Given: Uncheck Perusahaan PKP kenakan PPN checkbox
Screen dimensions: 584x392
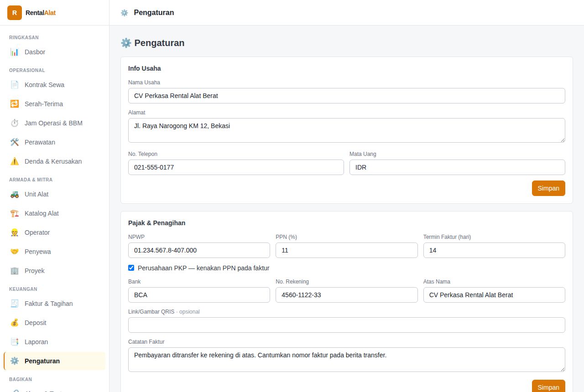Looking at the screenshot, I should pyautogui.click(x=131, y=268).
